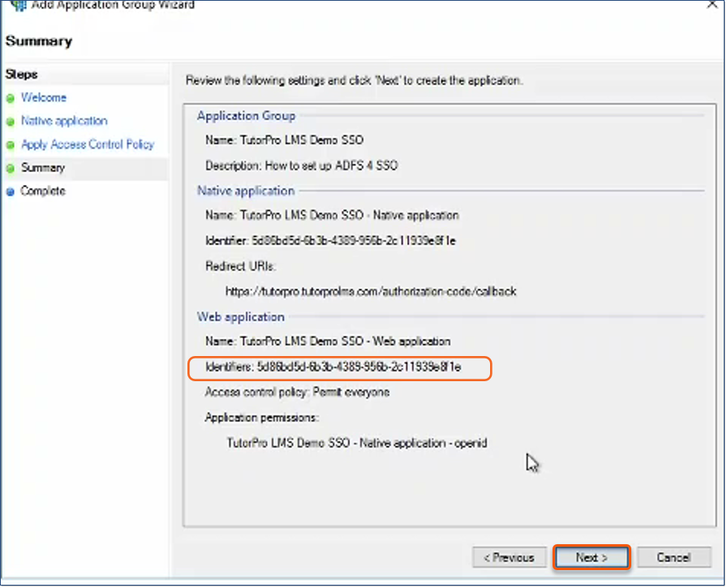
Task: Select the Web application Identifiers value line
Action: coord(333,367)
